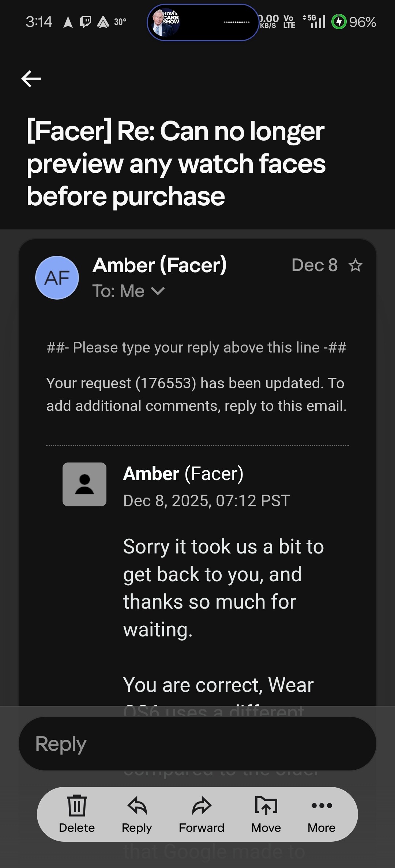This screenshot has width=395, height=868.
Task: Tap the sender name Amber (Facer)
Action: click(159, 265)
